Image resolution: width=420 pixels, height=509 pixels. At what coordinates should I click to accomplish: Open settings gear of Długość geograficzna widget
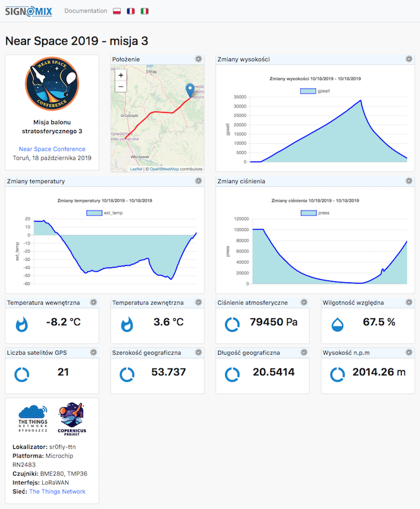point(304,352)
